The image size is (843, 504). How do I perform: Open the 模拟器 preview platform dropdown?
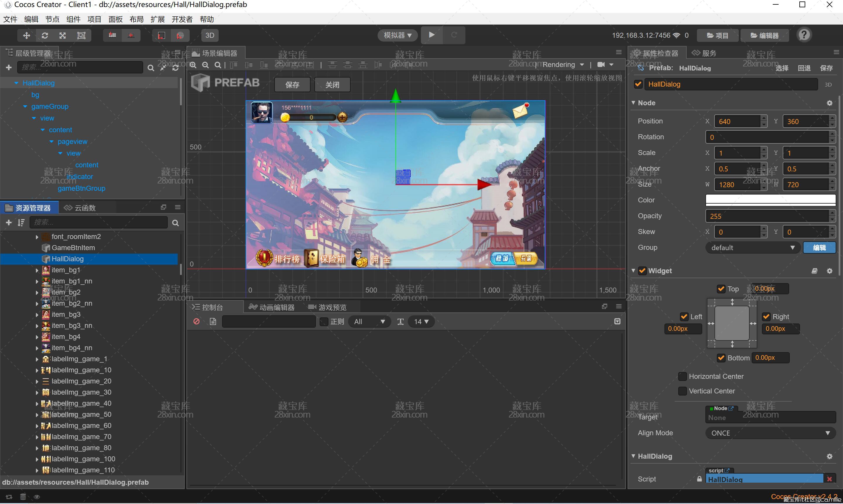397,35
